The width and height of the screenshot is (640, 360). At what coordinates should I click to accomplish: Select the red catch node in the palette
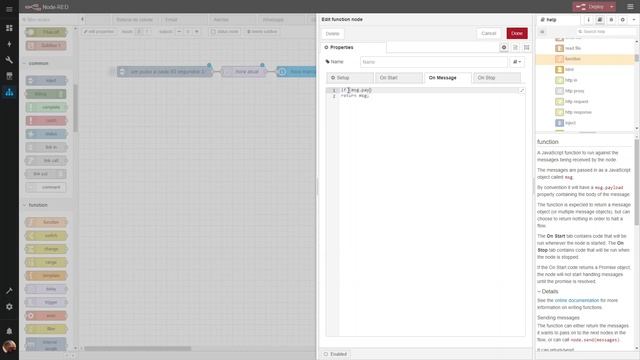coord(46,120)
